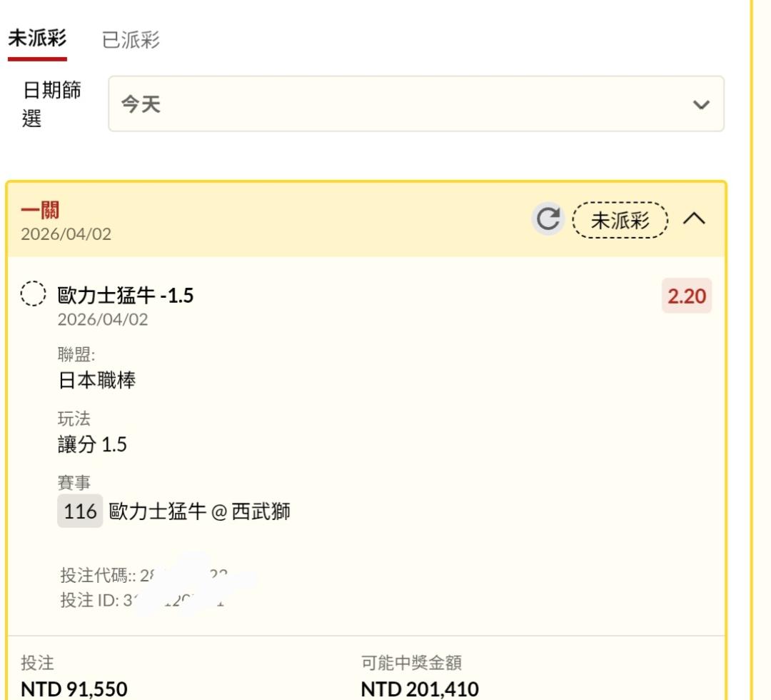
Task: Refresh the 一關 bet slip status
Action: click(x=548, y=219)
